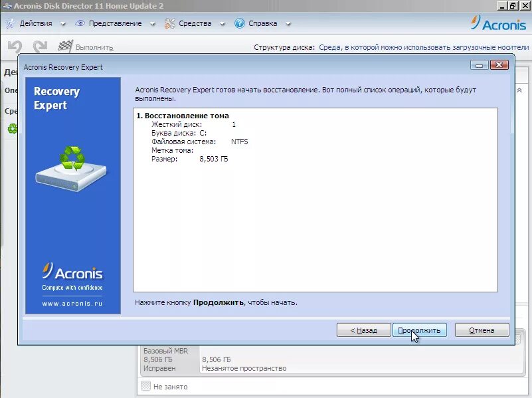Screen dimensions: 532x398
Task: Click the running figure icon beside Действия
Action: pyautogui.click(x=11, y=23)
